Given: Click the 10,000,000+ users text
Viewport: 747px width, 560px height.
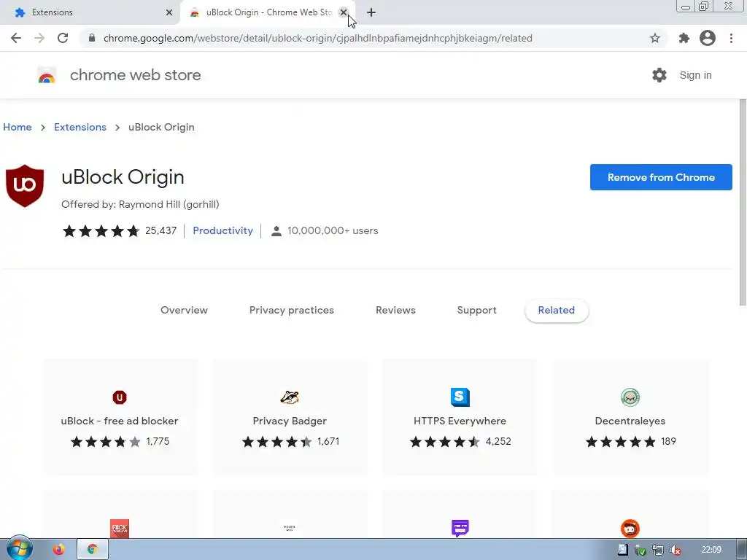Looking at the screenshot, I should 333,231.
